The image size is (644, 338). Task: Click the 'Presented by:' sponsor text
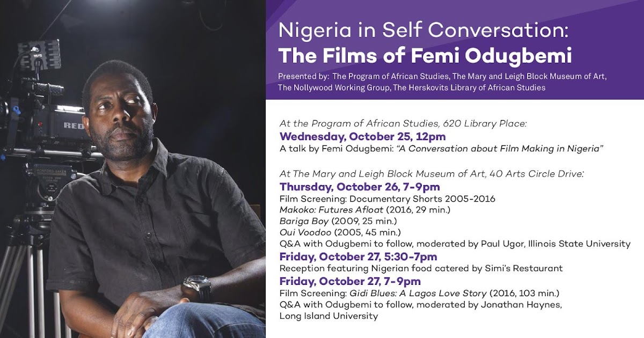(x=303, y=77)
